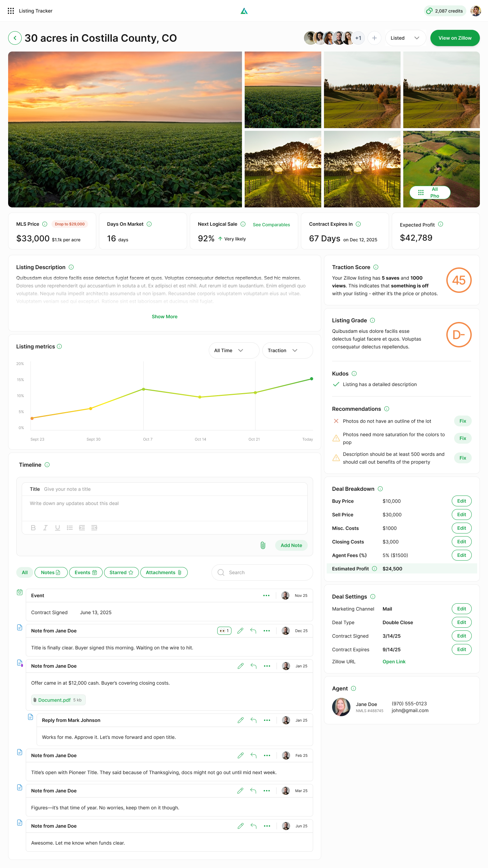488x868 pixels.
Task: Select the Events timeline tab
Action: tap(86, 572)
